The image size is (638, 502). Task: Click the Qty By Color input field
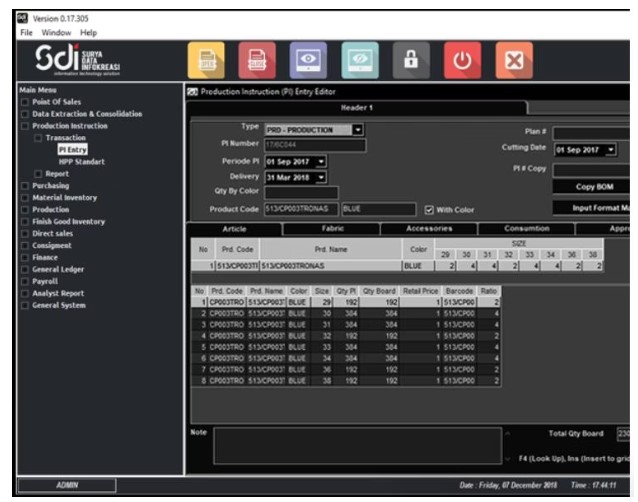(301, 192)
